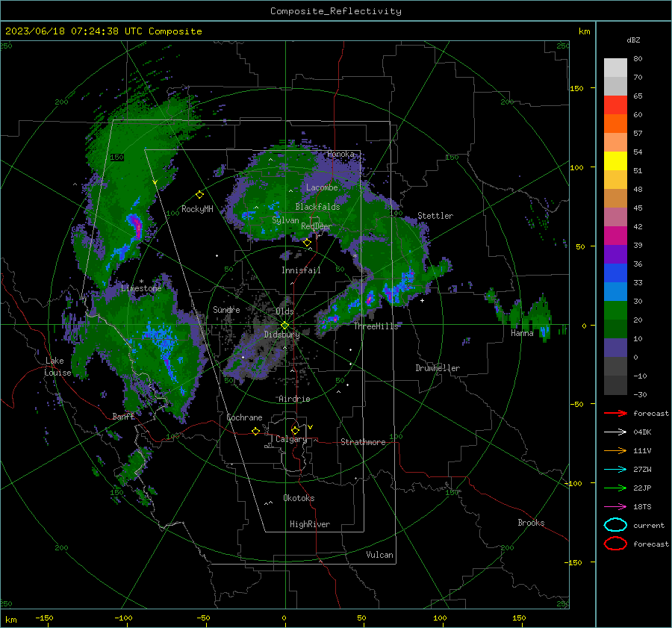Viewport: 672px width, 628px height.
Task: Click the Blackfalds town label
Action: (x=317, y=207)
